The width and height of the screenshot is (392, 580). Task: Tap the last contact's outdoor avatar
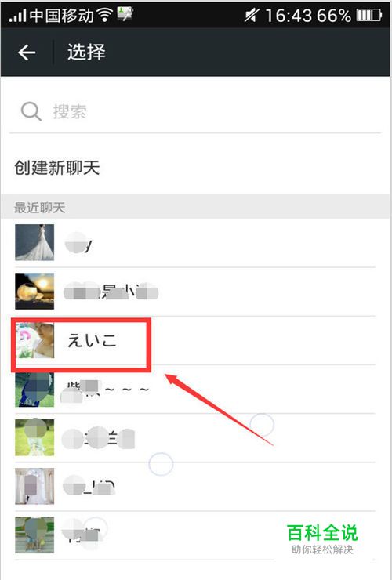(34, 535)
